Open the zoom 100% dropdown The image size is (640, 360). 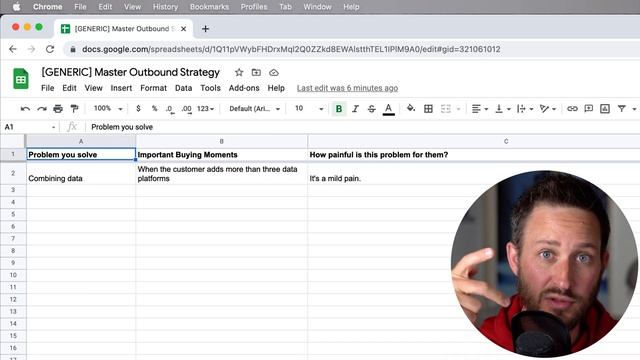point(108,109)
